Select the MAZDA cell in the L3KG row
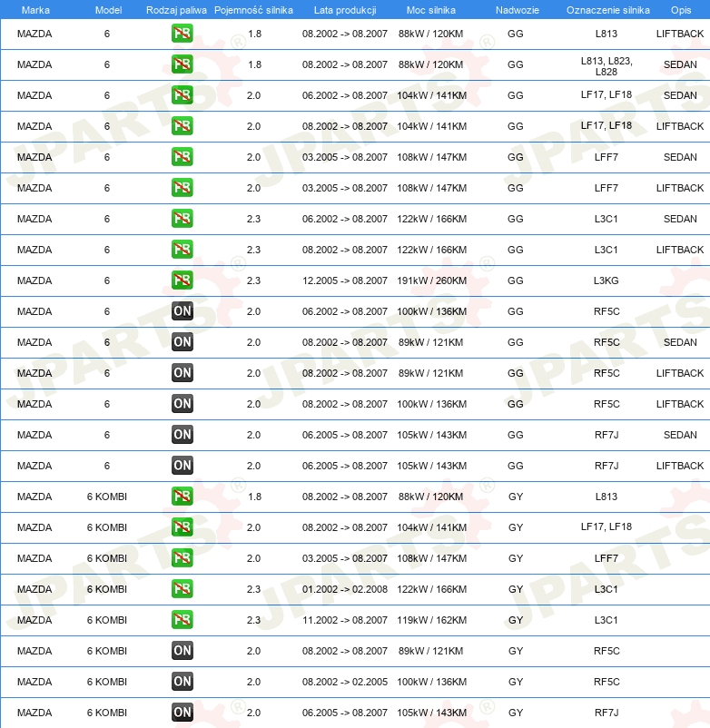 pos(35,280)
